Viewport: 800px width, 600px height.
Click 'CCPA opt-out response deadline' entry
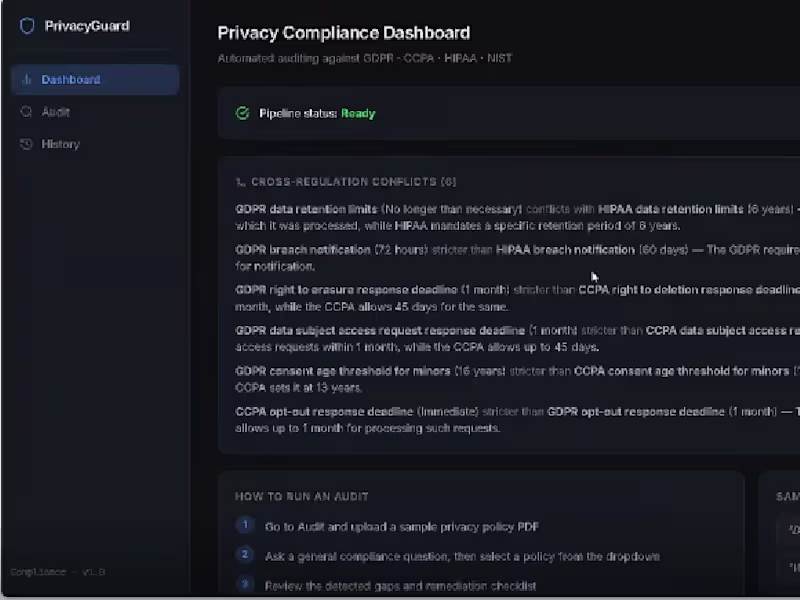click(324, 411)
